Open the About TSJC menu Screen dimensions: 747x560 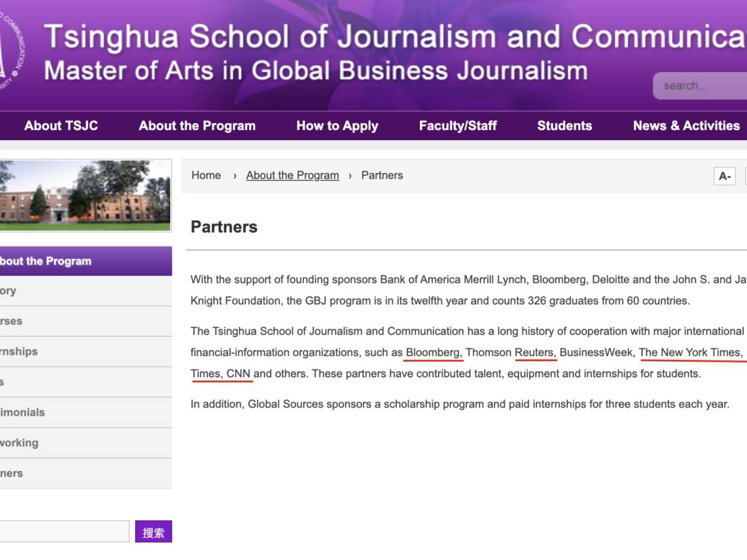(x=61, y=126)
